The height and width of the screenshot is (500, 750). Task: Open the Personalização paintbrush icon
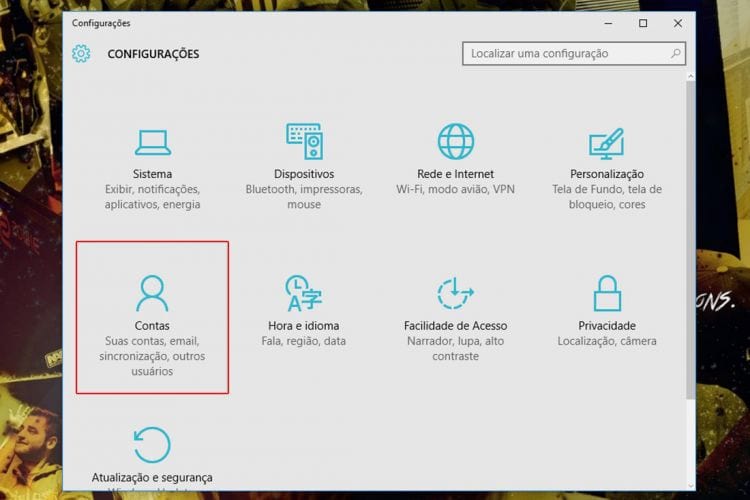607,143
